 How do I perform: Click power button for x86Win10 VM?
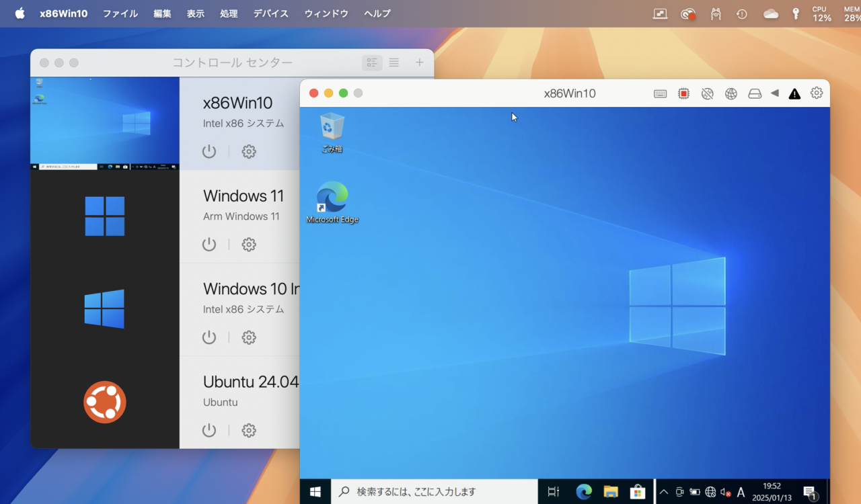tap(209, 151)
